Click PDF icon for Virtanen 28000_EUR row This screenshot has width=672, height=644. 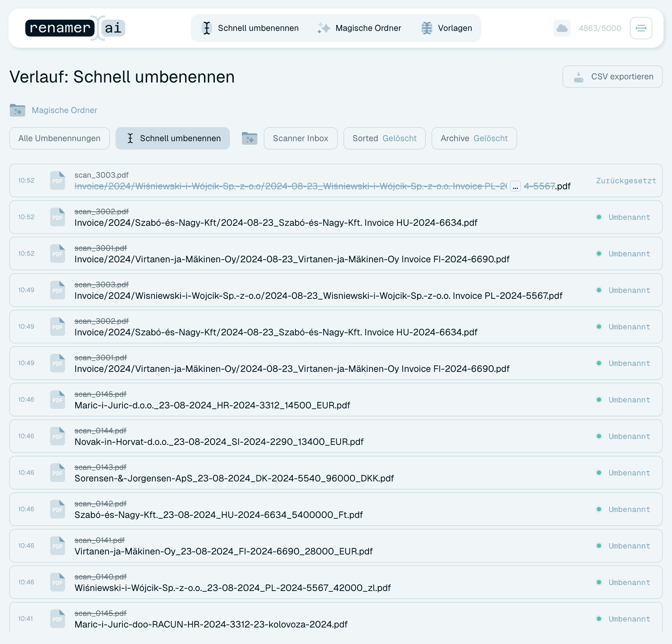point(58,546)
